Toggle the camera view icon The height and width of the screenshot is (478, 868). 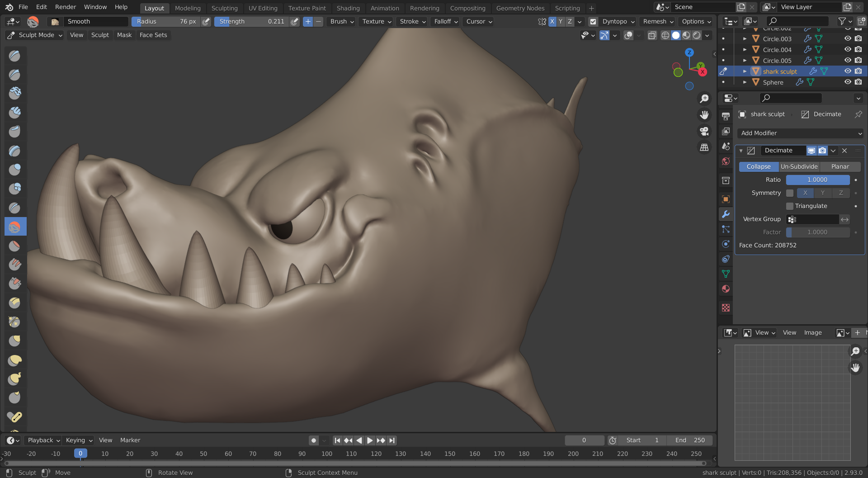pos(704,131)
